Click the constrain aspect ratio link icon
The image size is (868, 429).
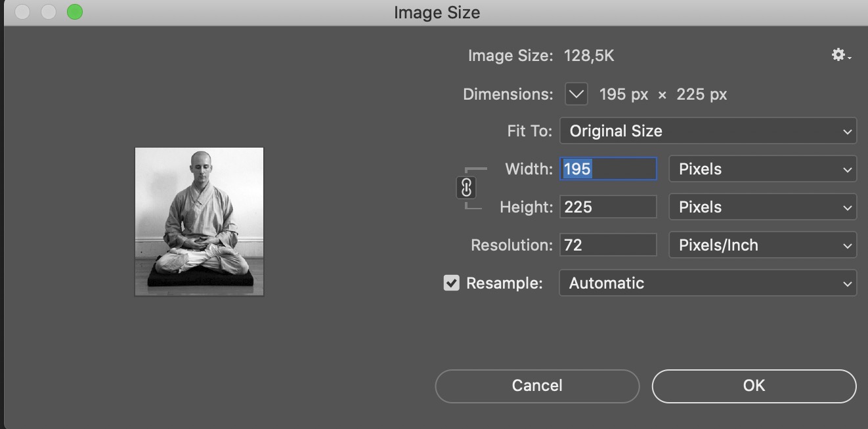pyautogui.click(x=466, y=188)
